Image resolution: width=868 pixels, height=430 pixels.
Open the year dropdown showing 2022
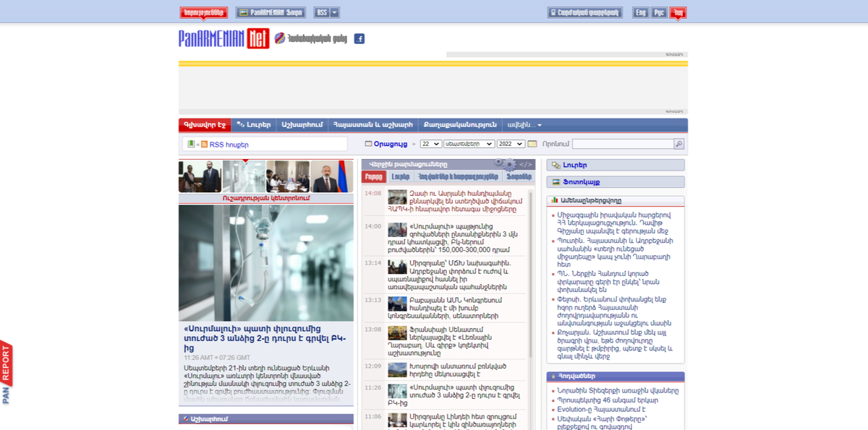coord(511,144)
